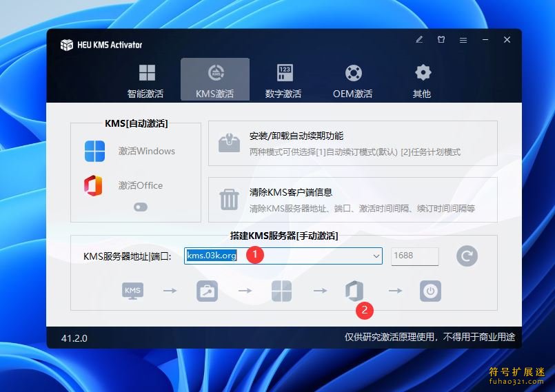This screenshot has height=392, width=555.
Task: Open the 数字激活 digital activation tab
Action: [x=283, y=80]
